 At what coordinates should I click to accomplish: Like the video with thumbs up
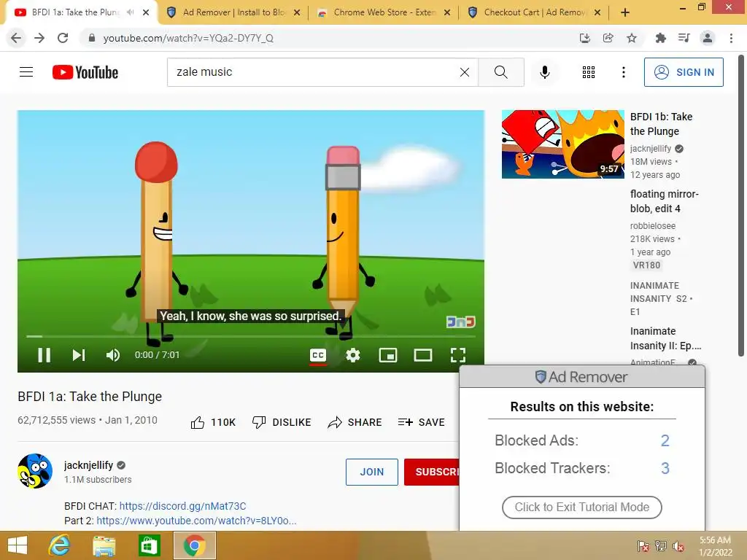point(213,422)
